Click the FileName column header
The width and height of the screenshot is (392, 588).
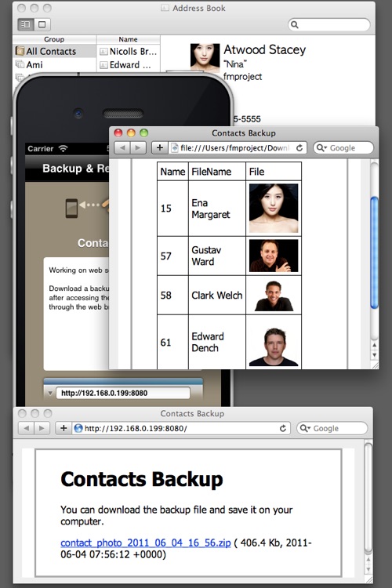pos(217,172)
